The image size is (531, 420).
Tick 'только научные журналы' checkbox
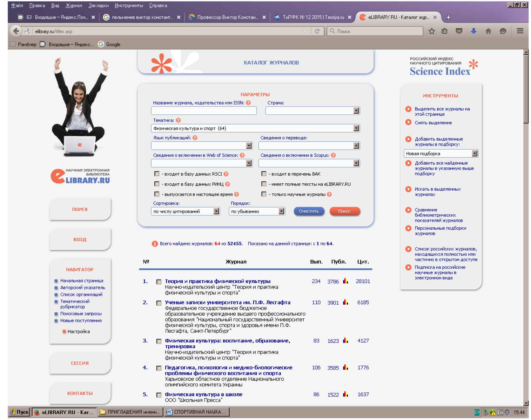264,194
